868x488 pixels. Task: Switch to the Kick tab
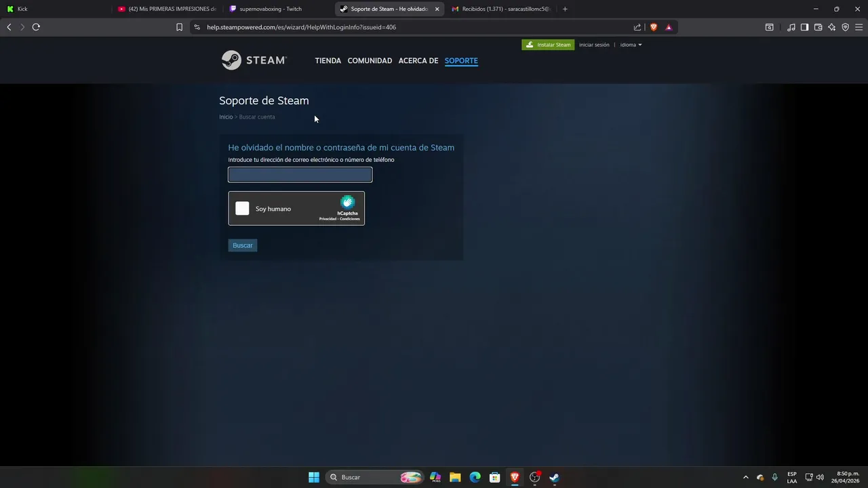54,9
